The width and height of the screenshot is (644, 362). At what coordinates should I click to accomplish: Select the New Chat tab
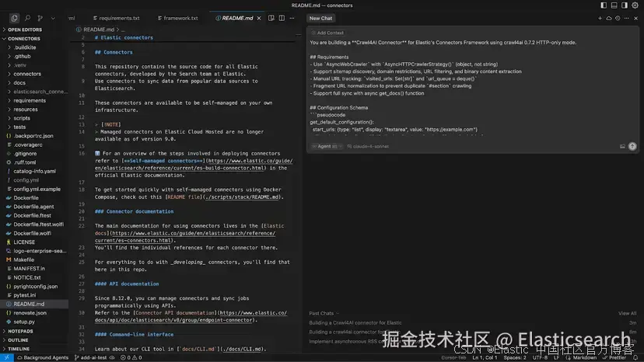(x=320, y=18)
